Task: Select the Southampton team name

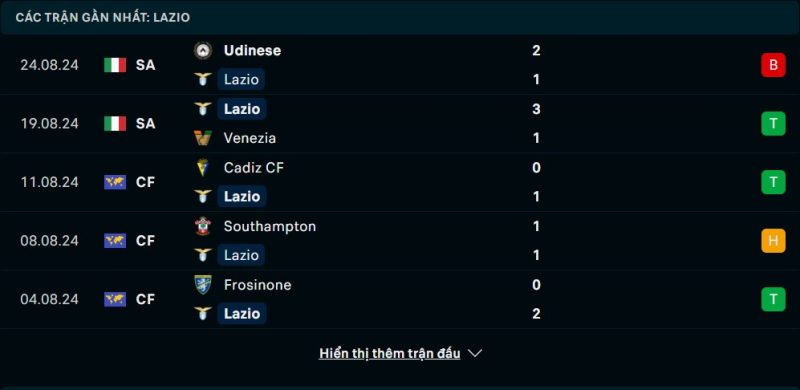Action: tap(269, 226)
